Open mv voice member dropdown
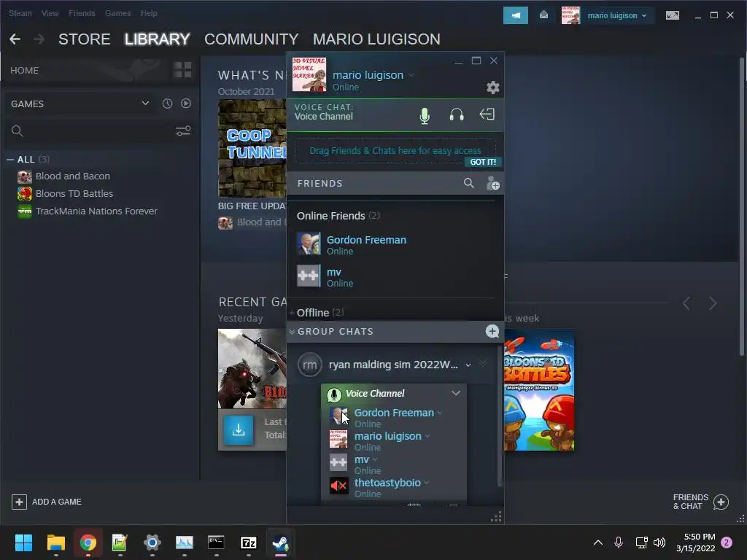The image size is (747, 560). point(375,459)
